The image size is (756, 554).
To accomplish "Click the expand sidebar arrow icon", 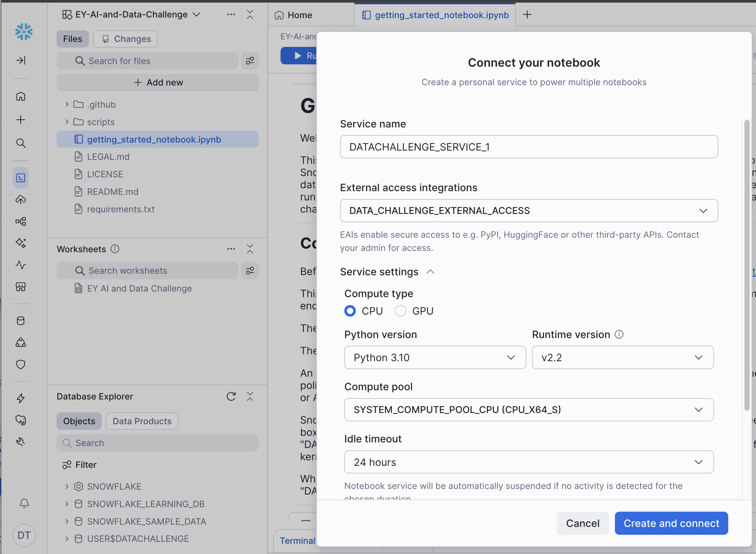I will pyautogui.click(x=21, y=60).
